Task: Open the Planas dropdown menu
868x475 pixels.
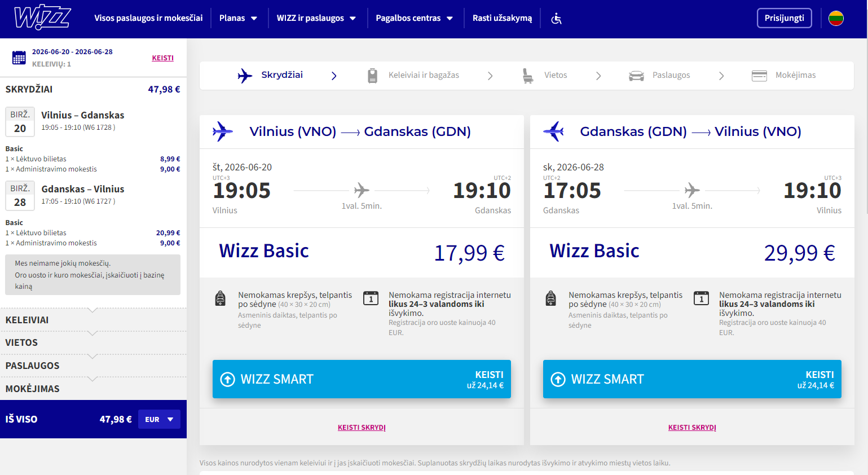Action: pos(238,18)
